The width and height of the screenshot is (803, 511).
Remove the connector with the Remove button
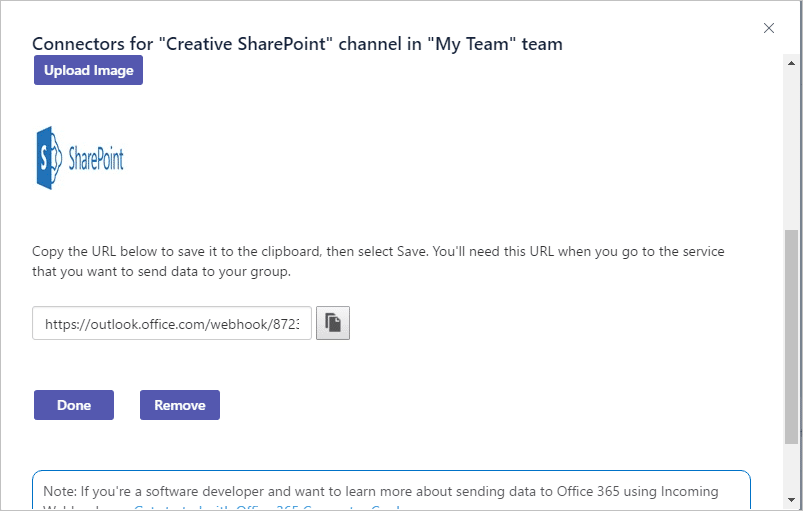pyautogui.click(x=180, y=405)
